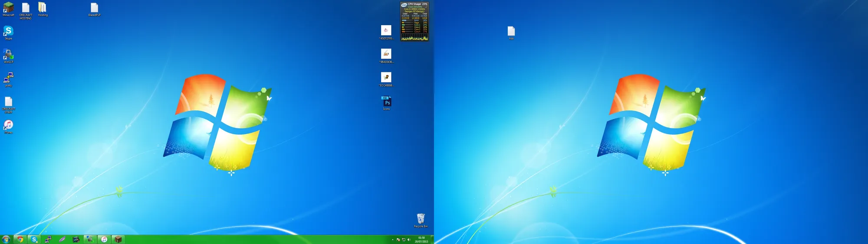Image resolution: width=868 pixels, height=244 pixels.
Task: Select the BlazedPvP desktop file
Action: tap(94, 10)
